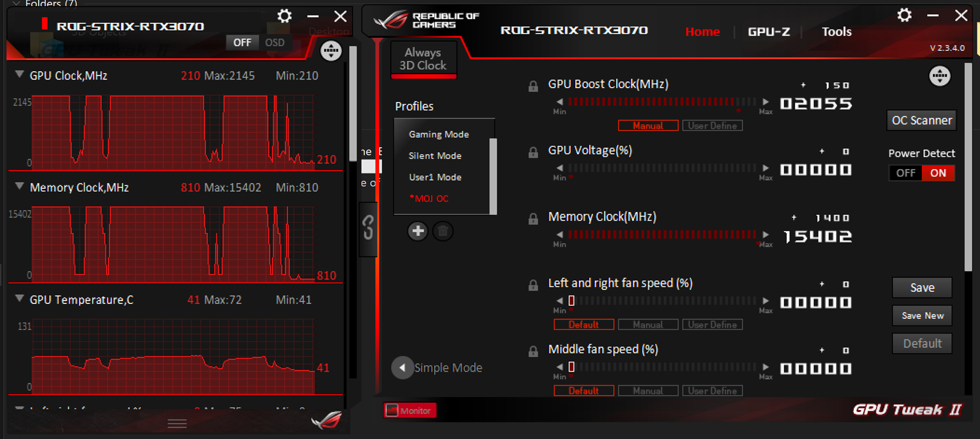
Task: Collapse the GPU Clock graph section
Action: tap(20, 74)
